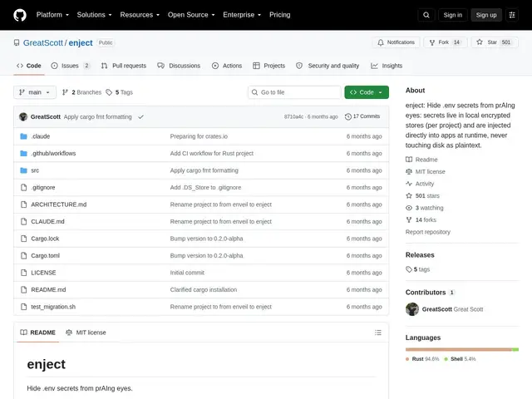532x399 pixels.
Task: View 5 Tags link near branches
Action: point(119,92)
